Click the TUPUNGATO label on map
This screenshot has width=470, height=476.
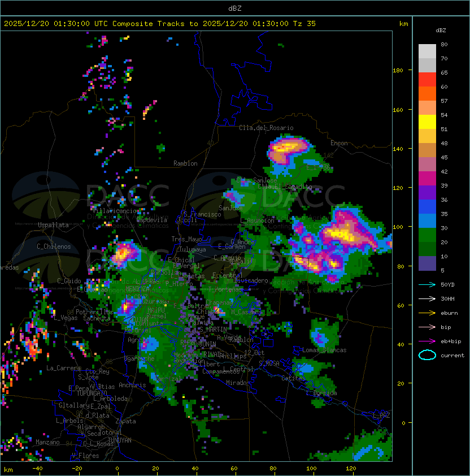click(92, 393)
